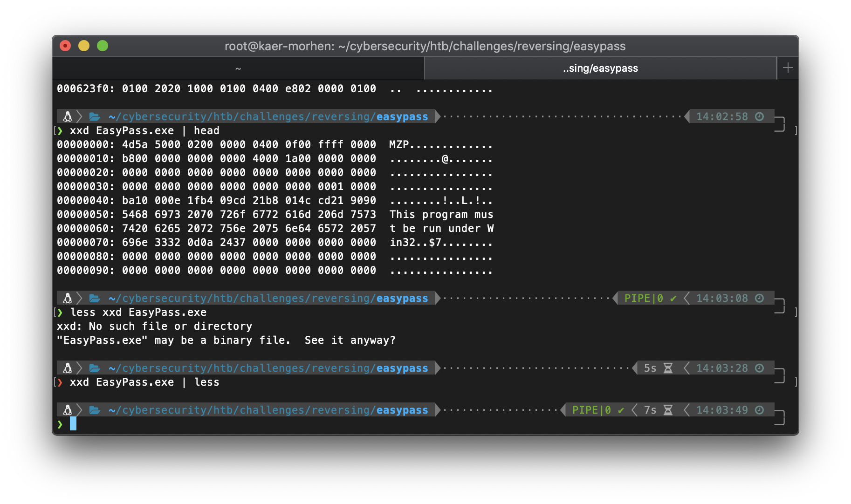Viewport: 851px width, 504px height.
Task: Click the clock icon next to 14:03:28
Action: point(759,368)
